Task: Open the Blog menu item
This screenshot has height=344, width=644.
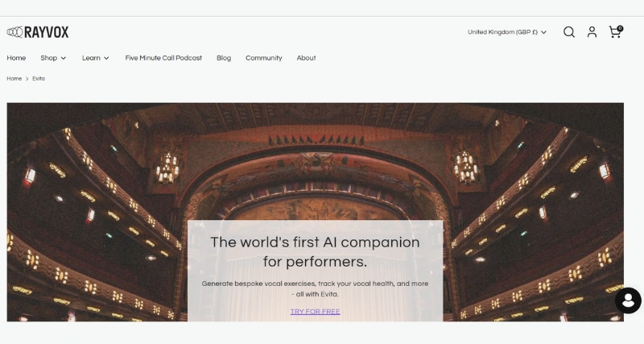Action: [224, 58]
